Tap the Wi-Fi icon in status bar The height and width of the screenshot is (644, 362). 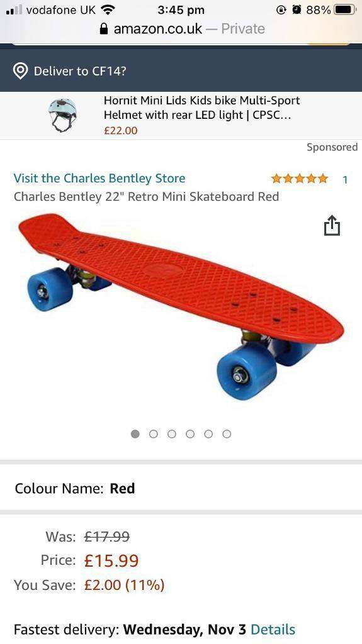coord(108,9)
